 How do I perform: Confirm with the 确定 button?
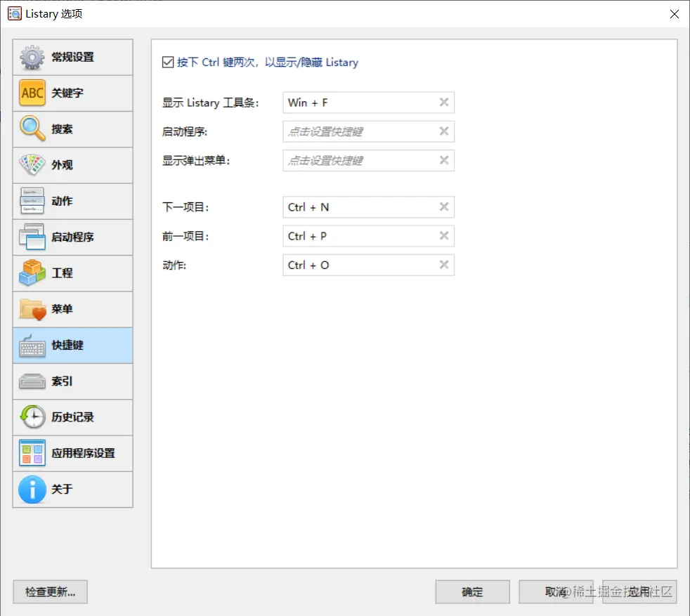point(473,592)
